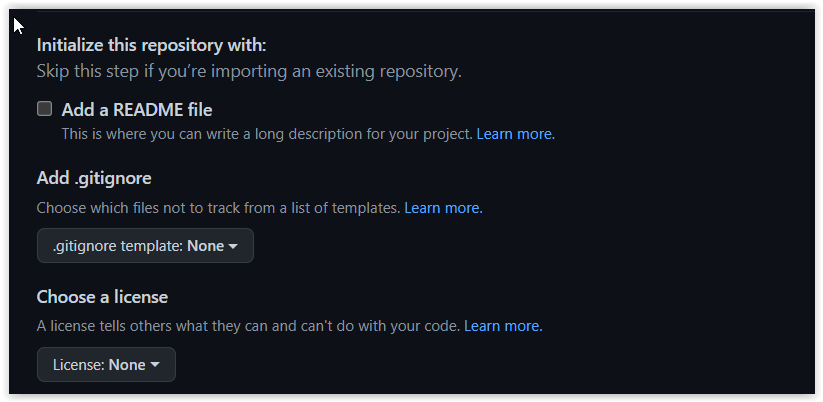The width and height of the screenshot is (823, 402).
Task: Click the "Add a README file" label text
Action: [x=137, y=110]
